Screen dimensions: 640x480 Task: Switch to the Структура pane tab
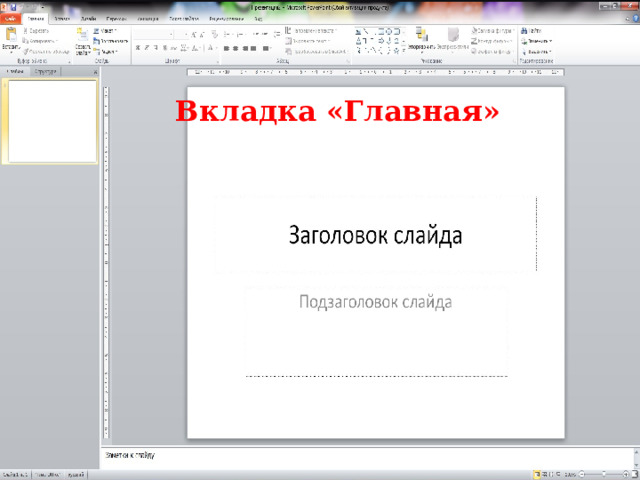coord(45,72)
